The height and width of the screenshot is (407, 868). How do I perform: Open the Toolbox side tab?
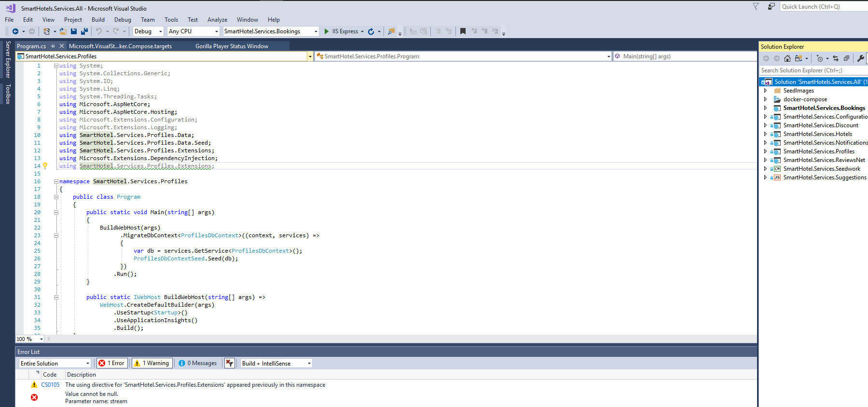8,94
